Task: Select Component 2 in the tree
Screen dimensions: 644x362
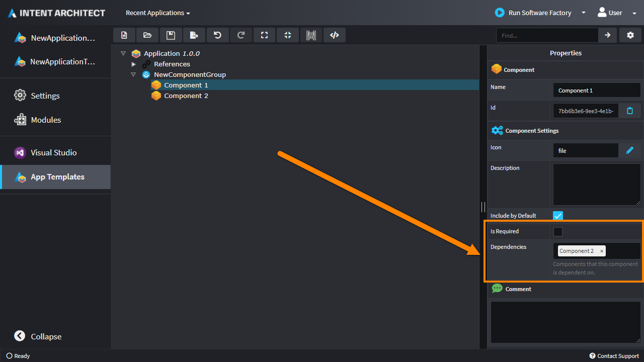Action: tap(186, 96)
